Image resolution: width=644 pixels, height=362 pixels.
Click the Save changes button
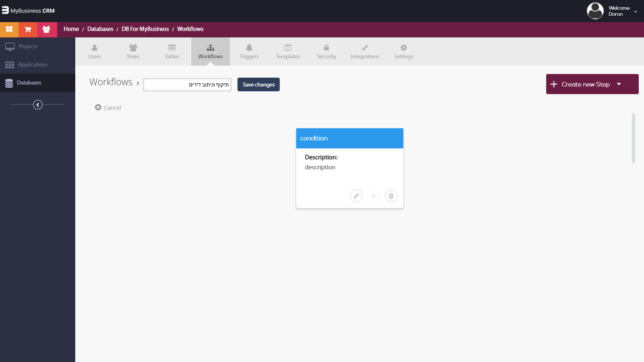coord(258,84)
